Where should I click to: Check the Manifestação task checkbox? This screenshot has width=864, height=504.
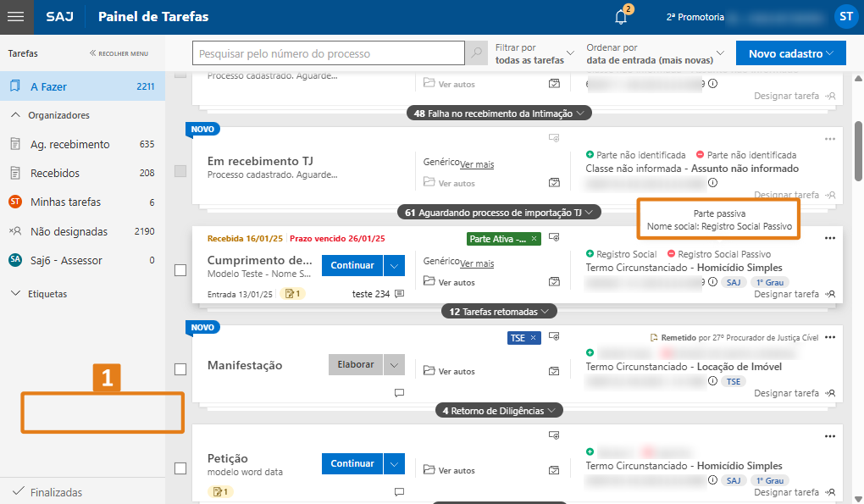(180, 368)
